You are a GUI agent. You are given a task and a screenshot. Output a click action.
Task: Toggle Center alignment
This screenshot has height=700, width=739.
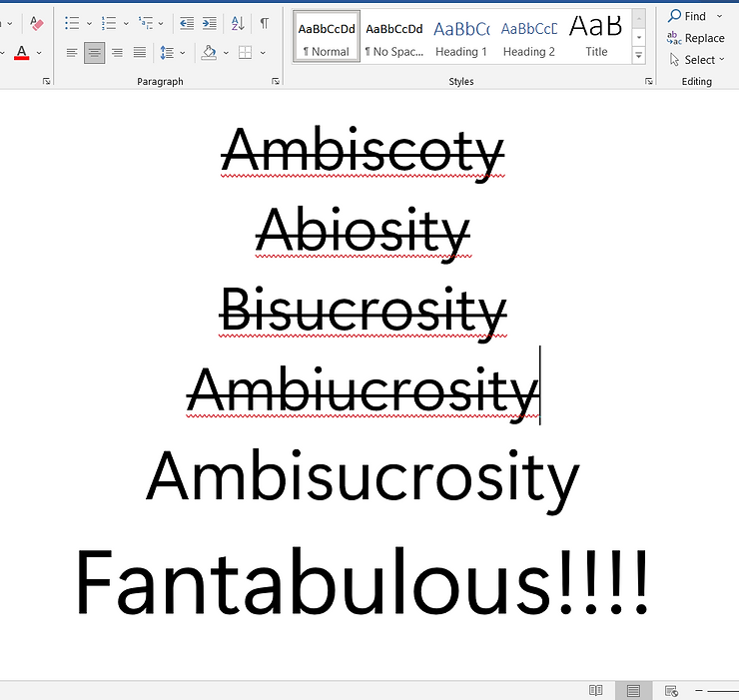[94, 52]
